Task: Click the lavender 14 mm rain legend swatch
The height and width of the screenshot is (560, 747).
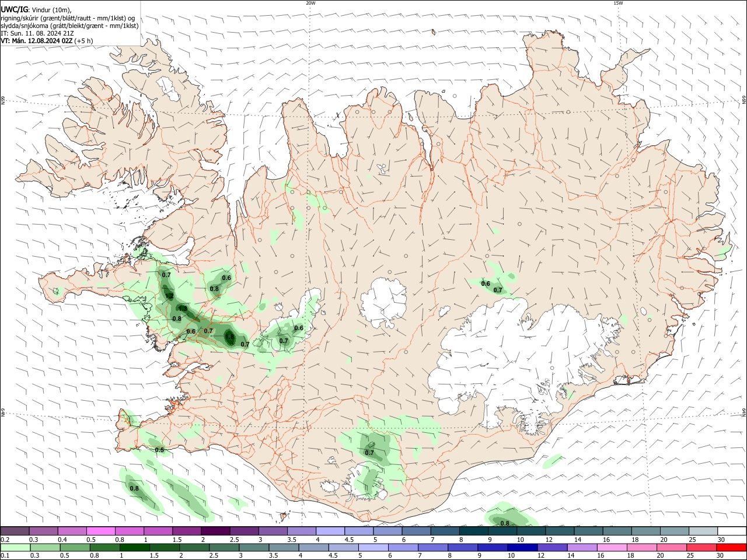Action: click(x=582, y=547)
